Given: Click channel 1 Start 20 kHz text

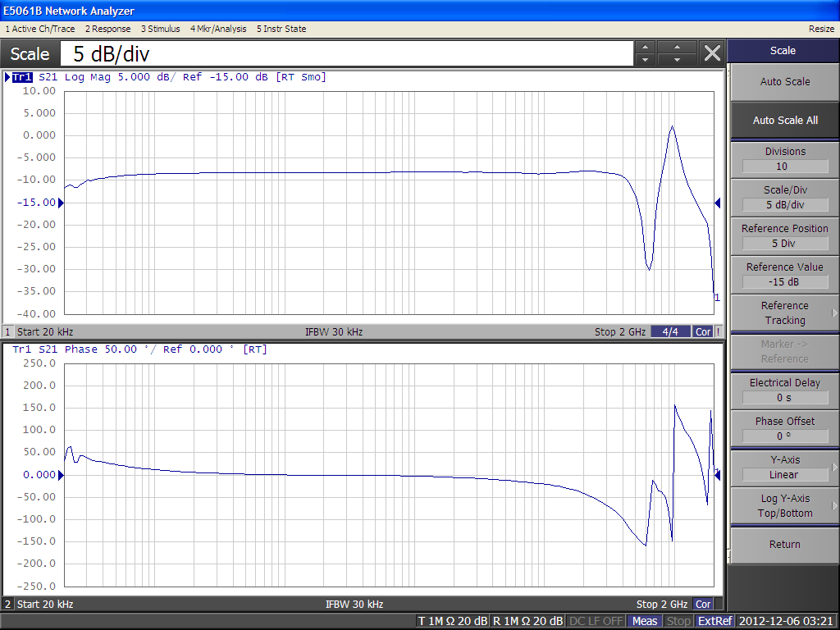Looking at the screenshot, I should click(x=45, y=332).
